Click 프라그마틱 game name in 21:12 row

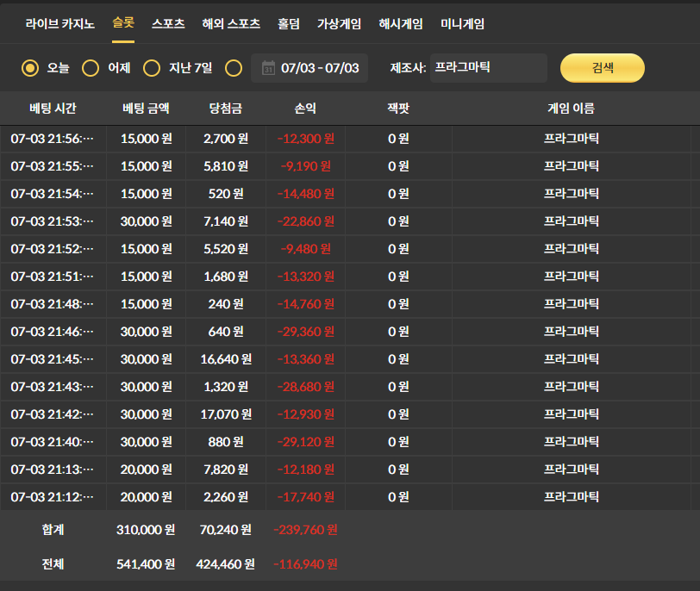tap(571, 497)
